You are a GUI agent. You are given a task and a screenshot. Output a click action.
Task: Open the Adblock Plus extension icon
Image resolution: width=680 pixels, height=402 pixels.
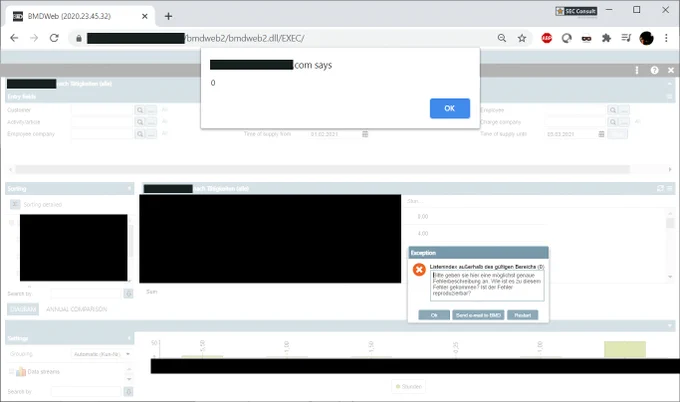click(x=546, y=38)
